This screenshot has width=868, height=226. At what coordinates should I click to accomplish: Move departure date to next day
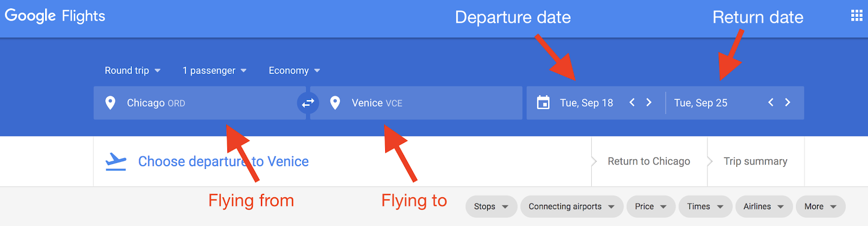pos(649,102)
